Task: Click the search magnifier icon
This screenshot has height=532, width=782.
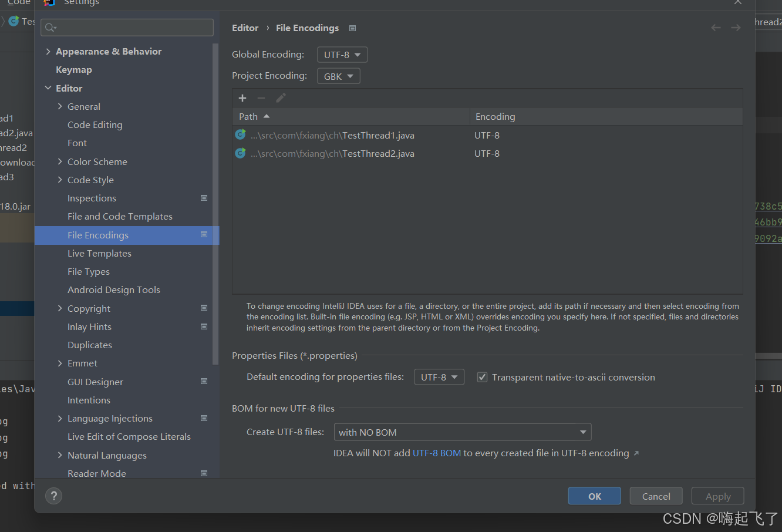Action: [x=50, y=28]
